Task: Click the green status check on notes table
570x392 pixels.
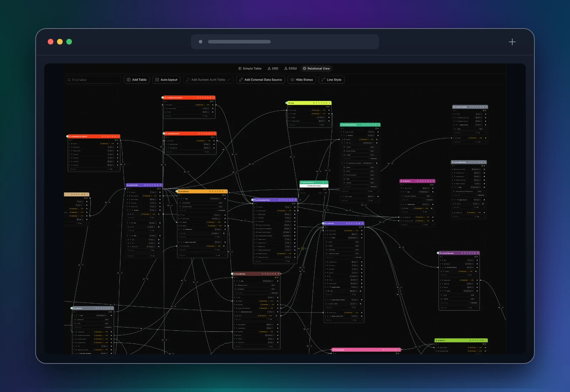Action: click(x=286, y=103)
